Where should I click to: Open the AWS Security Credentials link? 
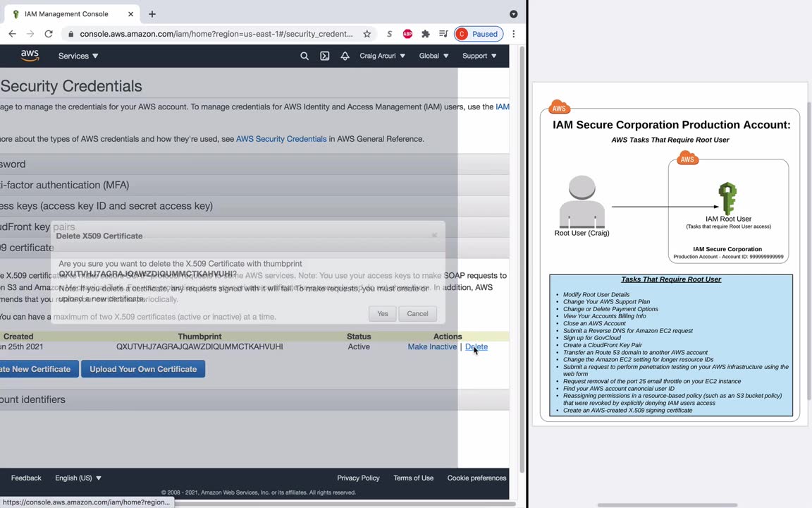(x=281, y=139)
